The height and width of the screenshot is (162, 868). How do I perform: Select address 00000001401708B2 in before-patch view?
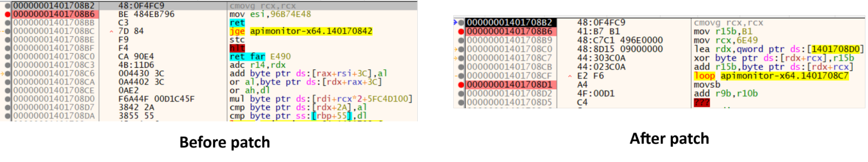tap(54, 6)
